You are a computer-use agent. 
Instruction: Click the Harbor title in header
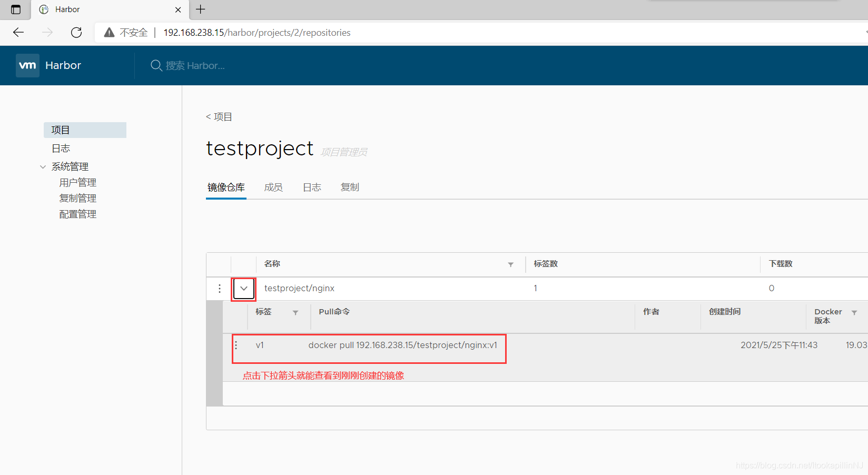63,65
